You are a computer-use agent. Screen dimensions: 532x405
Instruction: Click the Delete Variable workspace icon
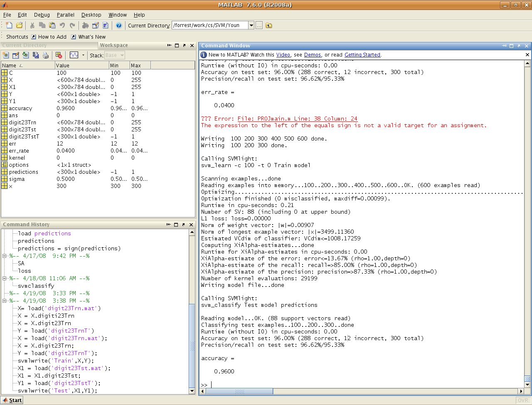(59, 55)
